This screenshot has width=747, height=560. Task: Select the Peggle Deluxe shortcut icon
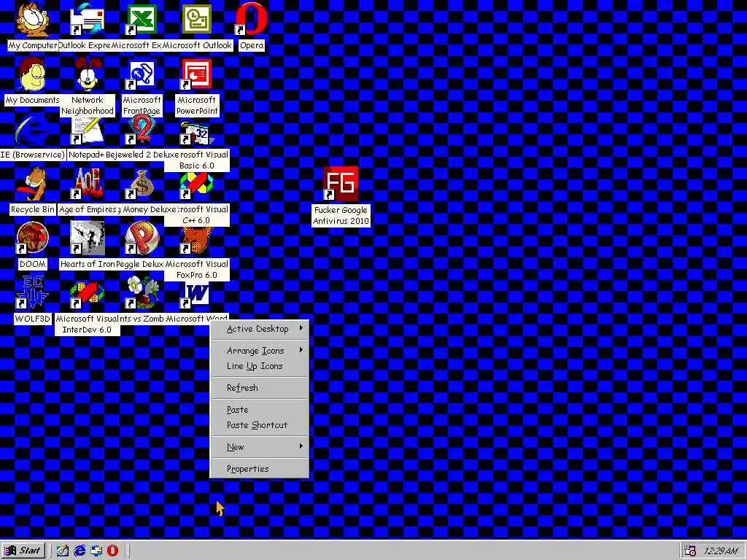pyautogui.click(x=142, y=239)
